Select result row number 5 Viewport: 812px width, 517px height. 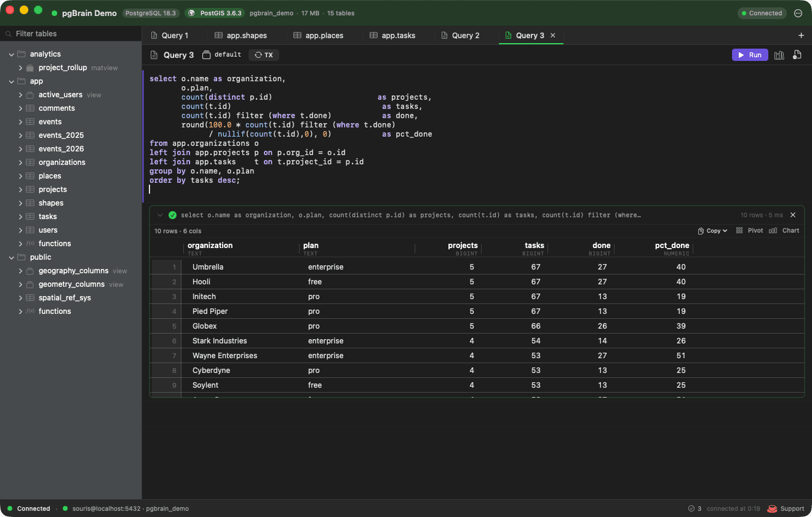click(174, 326)
